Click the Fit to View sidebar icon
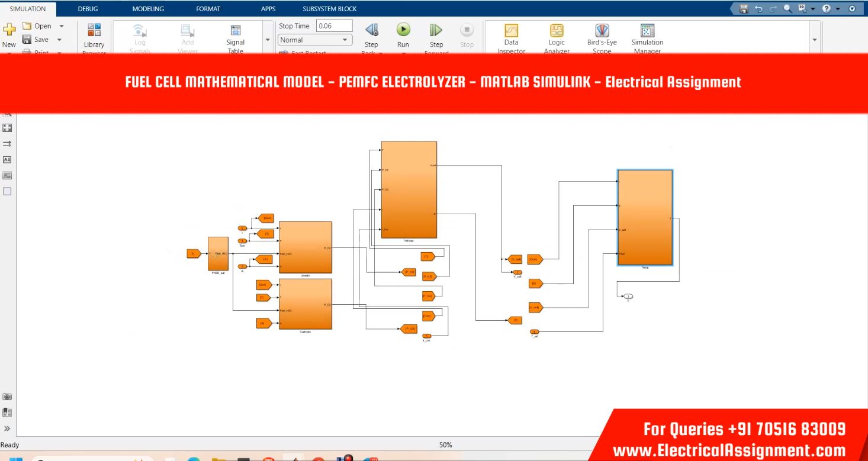 pos(7,128)
